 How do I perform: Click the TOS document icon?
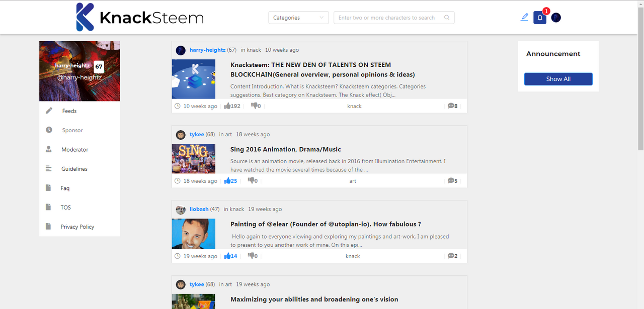click(x=49, y=207)
